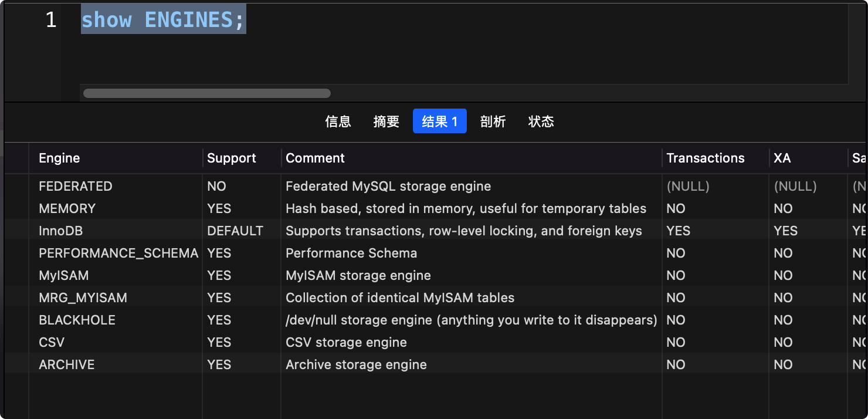Select the ARCHIVE engine row
This screenshot has width=868, height=419.
(x=66, y=364)
